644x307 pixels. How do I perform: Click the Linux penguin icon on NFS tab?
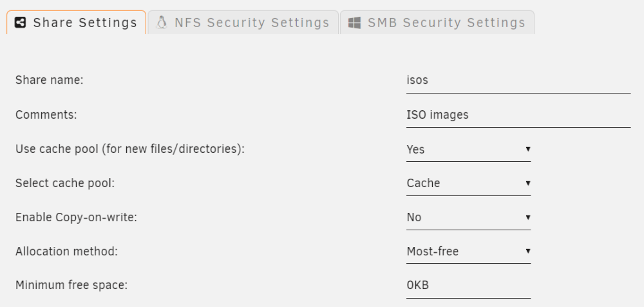click(162, 23)
